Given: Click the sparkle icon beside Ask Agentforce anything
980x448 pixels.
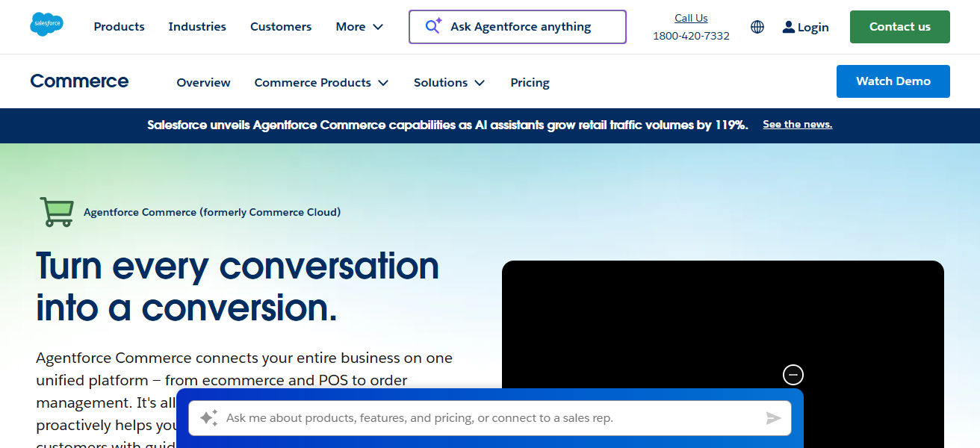Looking at the screenshot, I should click(x=438, y=21).
